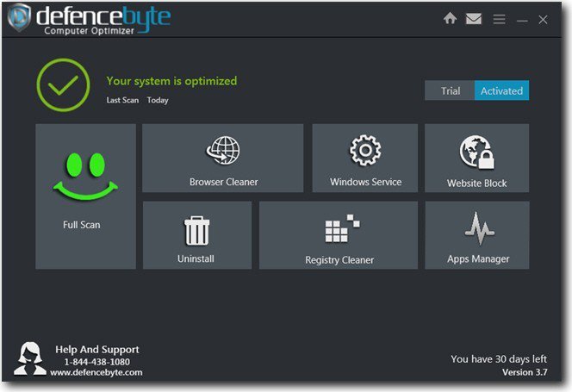The width and height of the screenshot is (572, 392).
Task: Click 'You have 30 days left' text
Action: [499, 359]
